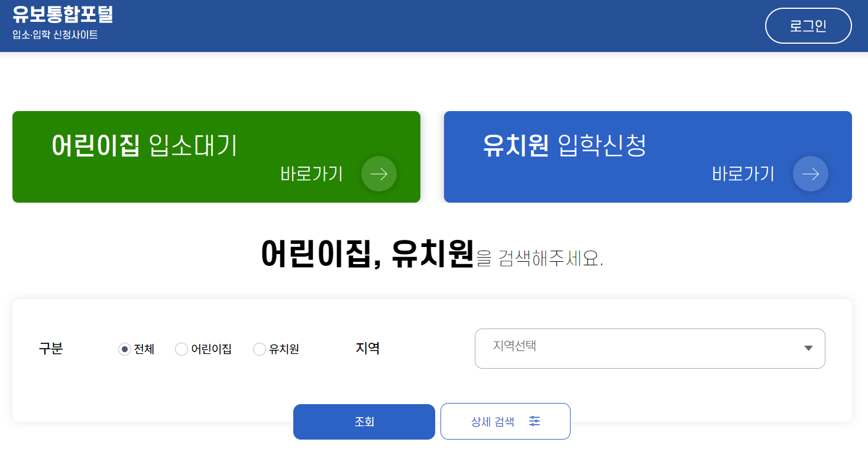Open 상세 검색 detailed search options
Image resolution: width=868 pixels, height=465 pixels.
(505, 421)
